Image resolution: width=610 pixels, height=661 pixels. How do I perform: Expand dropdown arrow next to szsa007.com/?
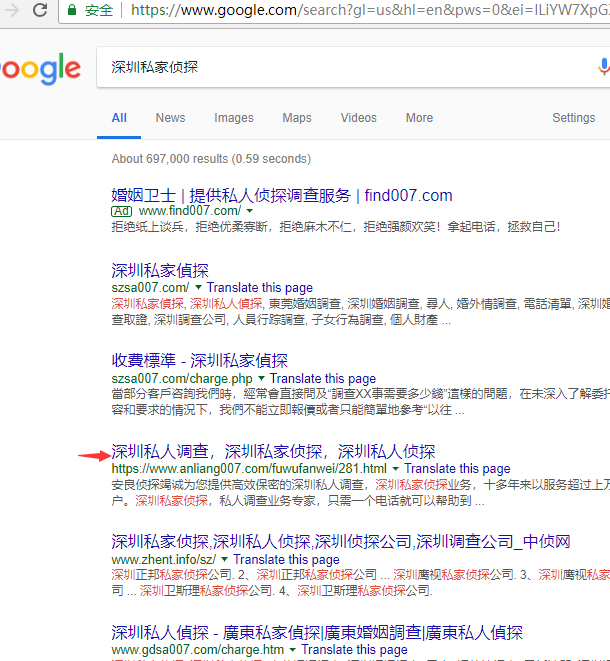pyautogui.click(x=198, y=287)
